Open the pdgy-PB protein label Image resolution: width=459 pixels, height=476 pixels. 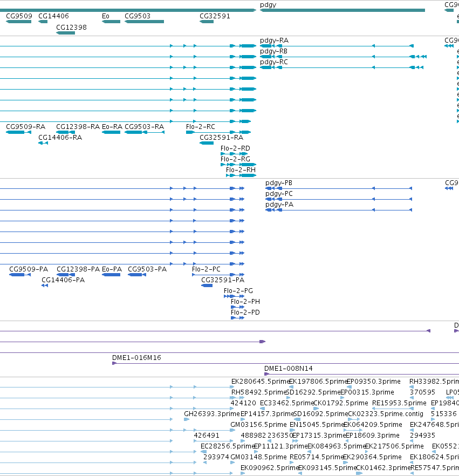point(279,183)
